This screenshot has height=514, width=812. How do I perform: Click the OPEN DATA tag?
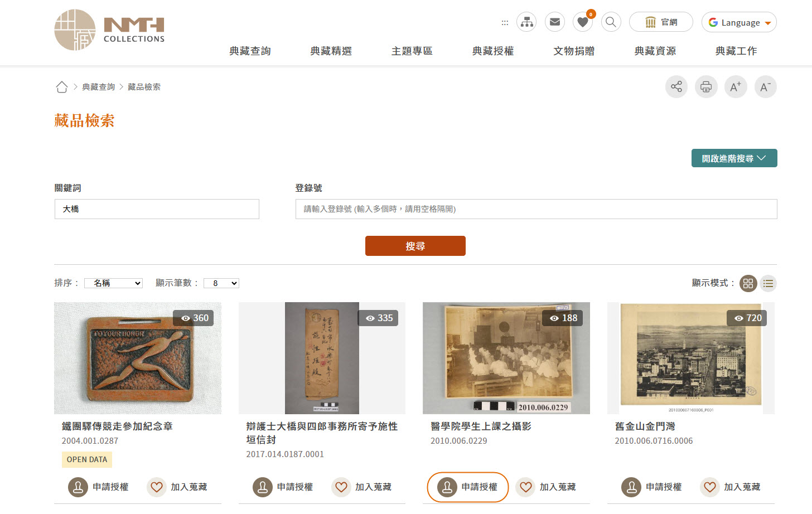point(87,459)
